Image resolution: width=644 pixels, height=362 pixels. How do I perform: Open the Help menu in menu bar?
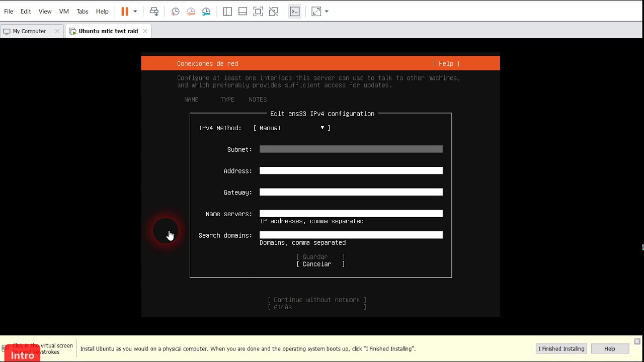point(102,11)
